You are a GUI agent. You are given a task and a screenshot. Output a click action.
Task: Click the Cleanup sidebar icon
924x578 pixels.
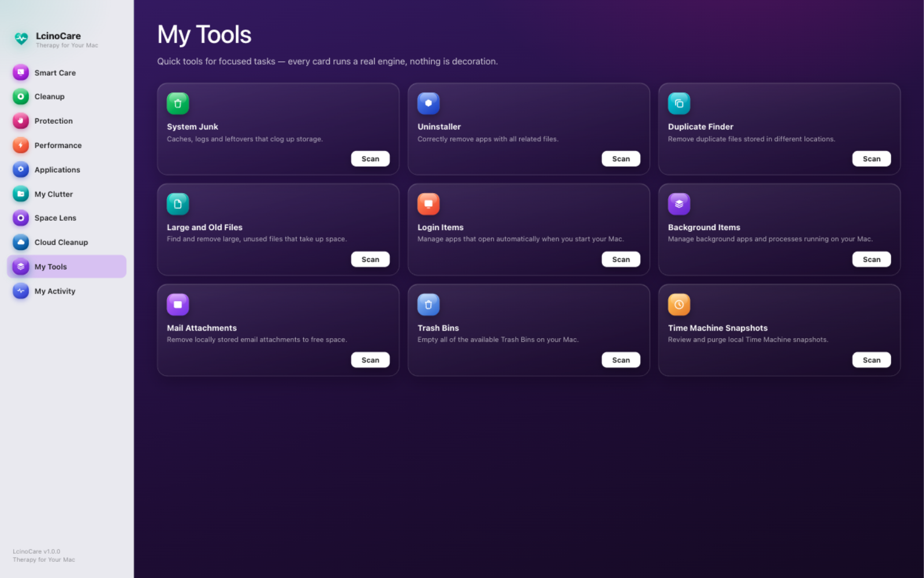(21, 97)
